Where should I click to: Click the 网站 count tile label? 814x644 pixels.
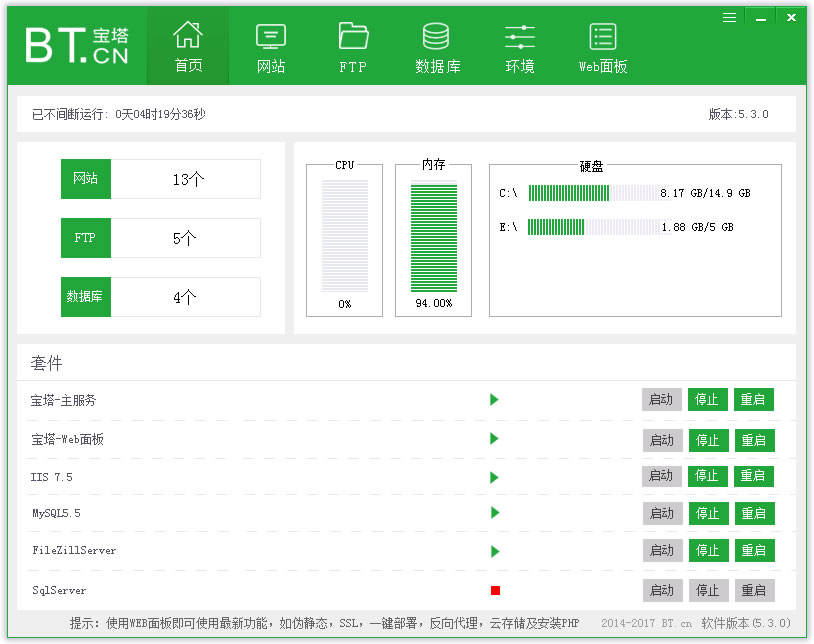(86, 179)
